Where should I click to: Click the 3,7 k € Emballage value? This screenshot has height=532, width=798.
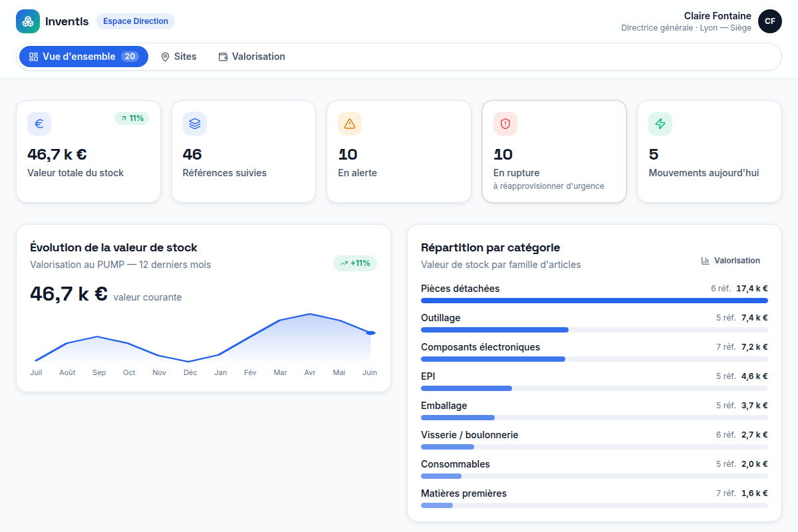(755, 406)
